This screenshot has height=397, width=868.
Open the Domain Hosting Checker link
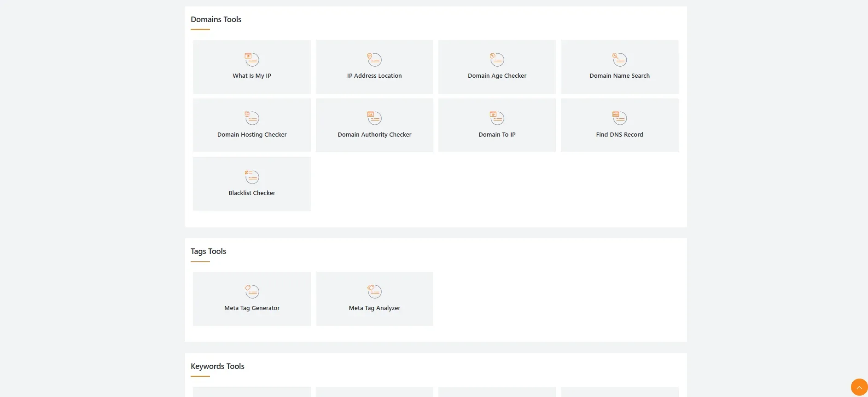tap(252, 134)
